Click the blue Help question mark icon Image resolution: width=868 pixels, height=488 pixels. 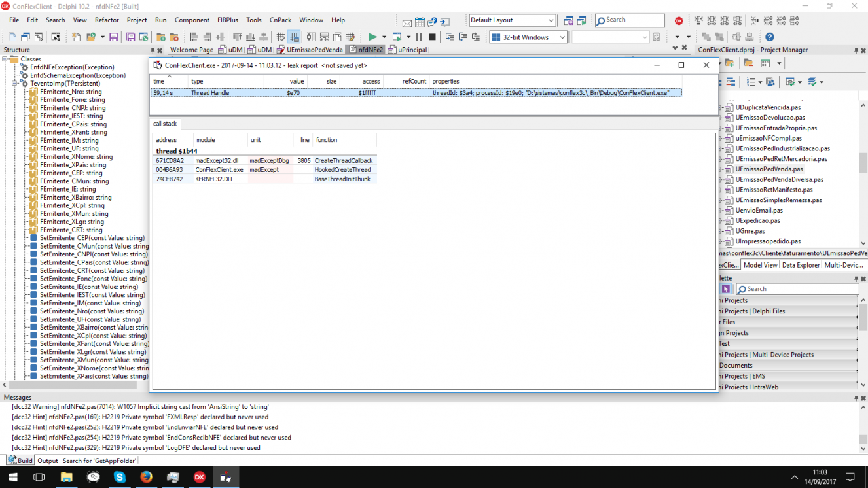click(770, 37)
